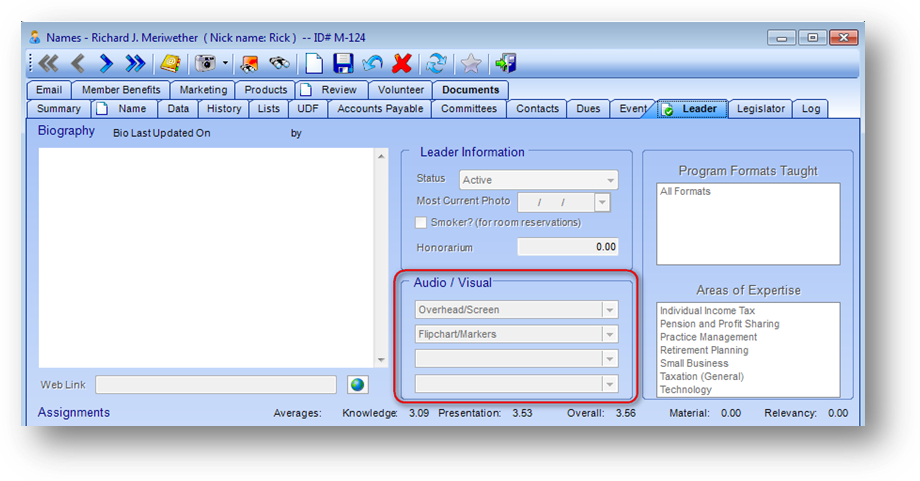Click the star favorite icon

471,63
